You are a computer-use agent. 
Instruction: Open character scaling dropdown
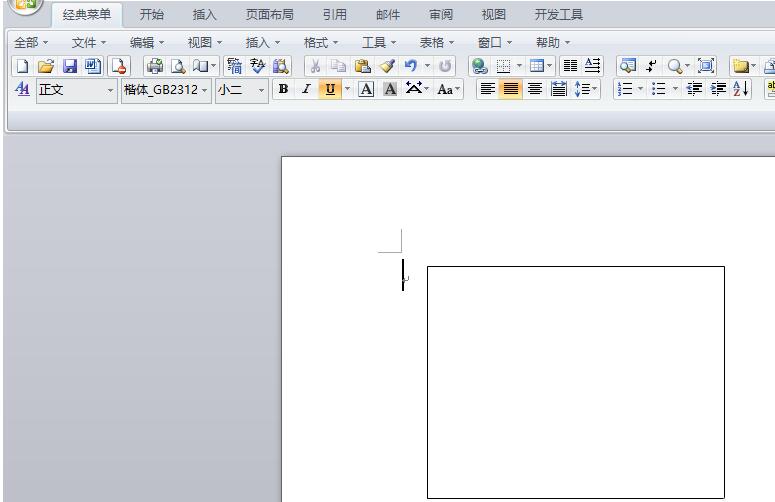click(x=417, y=89)
